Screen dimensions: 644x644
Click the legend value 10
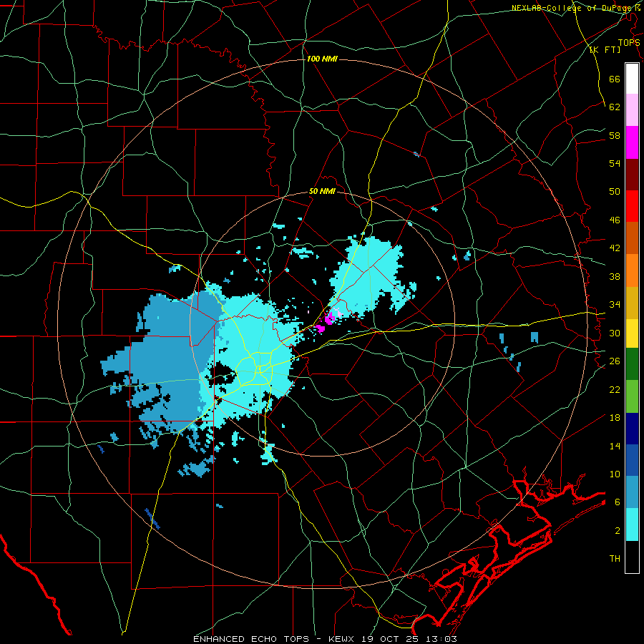pyautogui.click(x=615, y=474)
